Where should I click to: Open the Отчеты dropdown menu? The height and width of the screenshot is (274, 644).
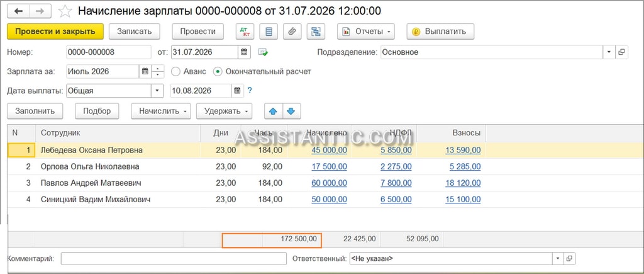coord(366,31)
